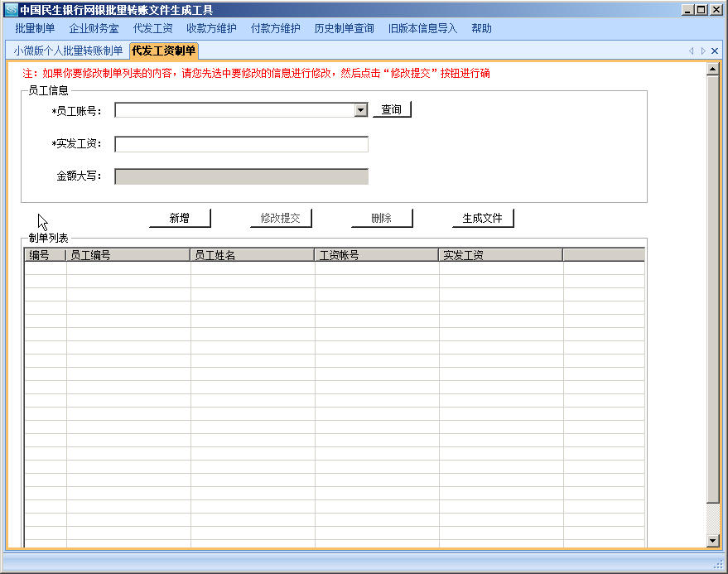The width and height of the screenshot is (728, 574).
Task: Open the 批量制单 menu
Action: [33, 27]
